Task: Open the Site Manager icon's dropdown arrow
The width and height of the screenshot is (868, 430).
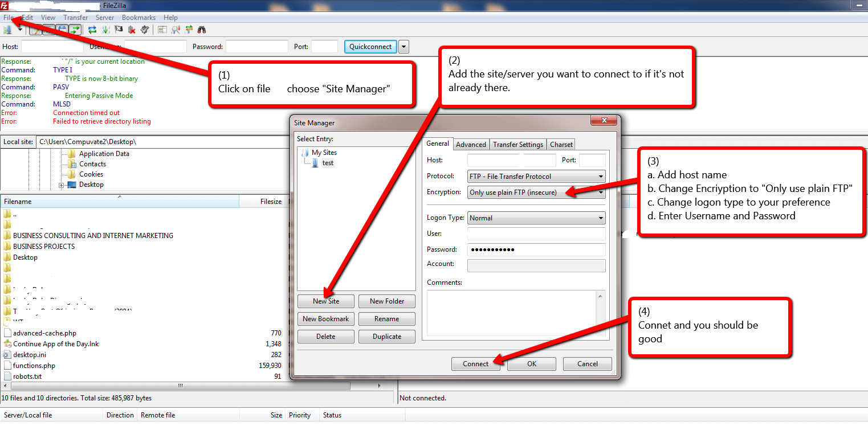Action: pyautogui.click(x=20, y=29)
